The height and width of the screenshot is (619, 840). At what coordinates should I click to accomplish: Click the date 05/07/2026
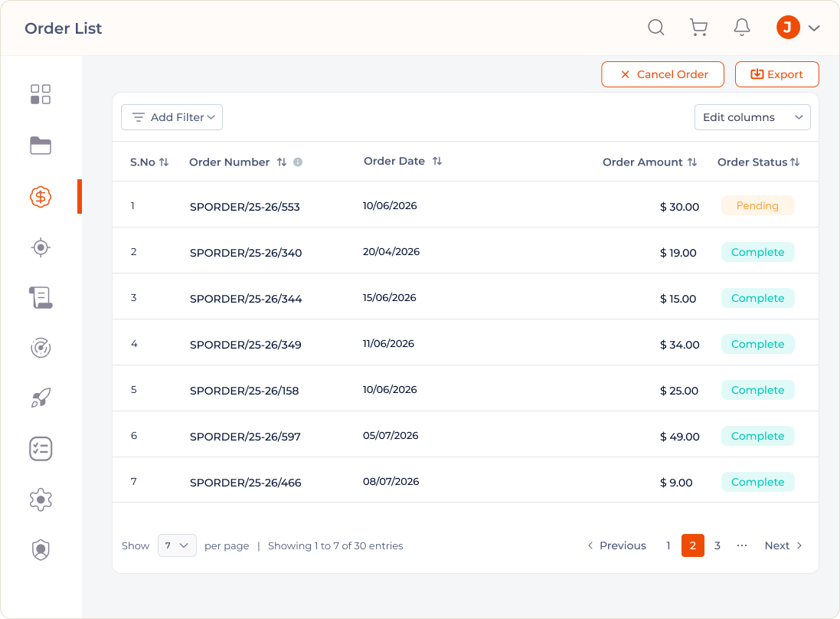click(391, 436)
